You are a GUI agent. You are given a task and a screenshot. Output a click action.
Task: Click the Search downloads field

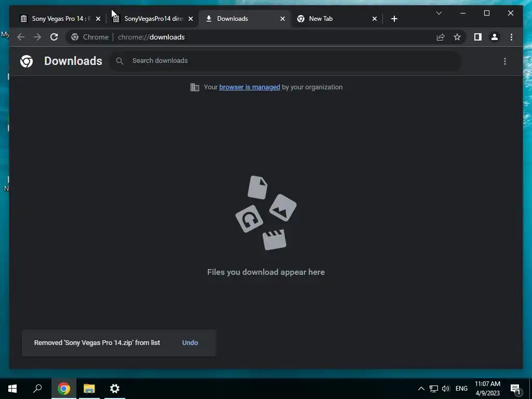pos(285,61)
